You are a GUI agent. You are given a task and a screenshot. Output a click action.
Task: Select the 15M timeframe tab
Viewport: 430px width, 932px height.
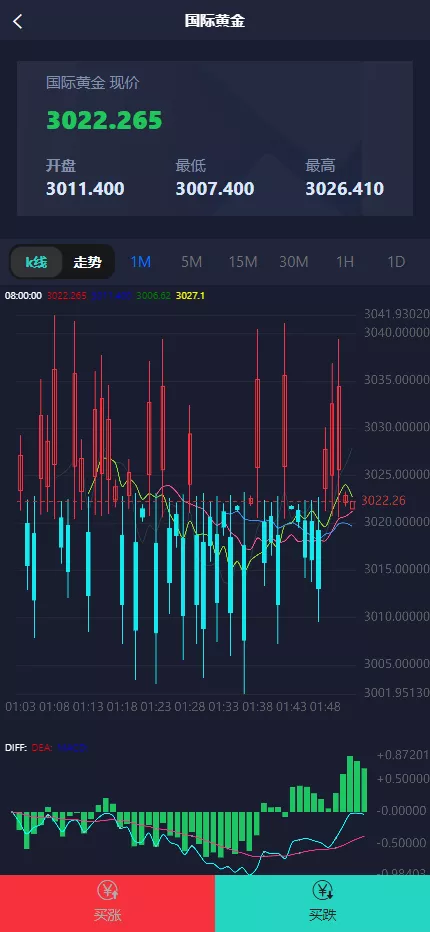243,262
